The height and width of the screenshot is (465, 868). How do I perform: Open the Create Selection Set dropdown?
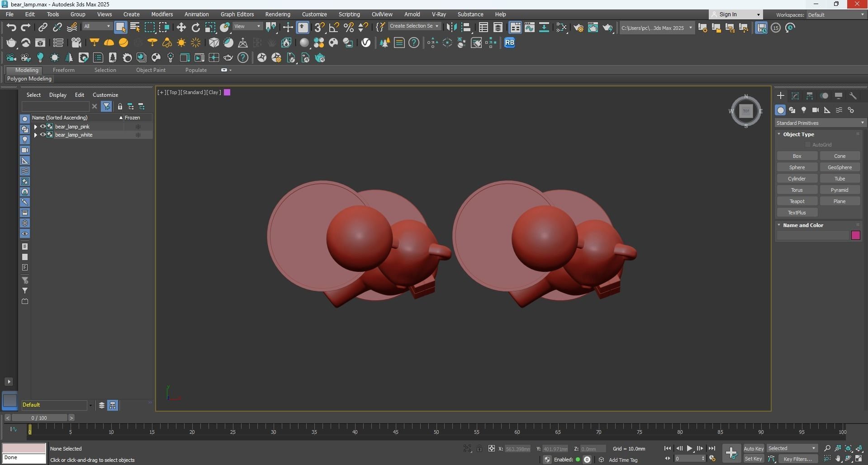[414, 26]
